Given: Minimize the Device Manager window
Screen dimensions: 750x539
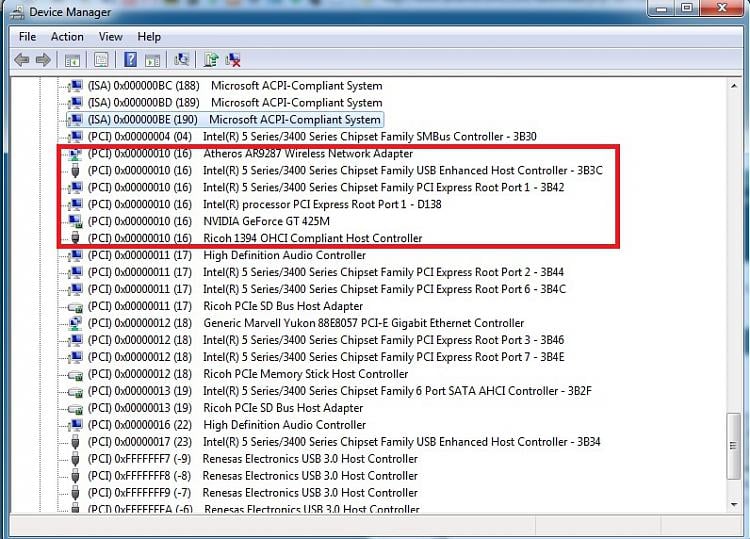Looking at the screenshot, I should click(662, 8).
